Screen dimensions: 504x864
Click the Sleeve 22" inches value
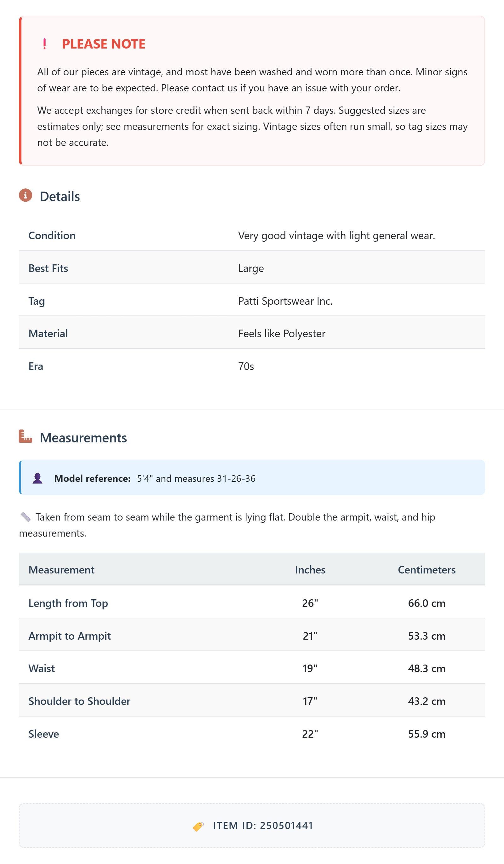310,734
